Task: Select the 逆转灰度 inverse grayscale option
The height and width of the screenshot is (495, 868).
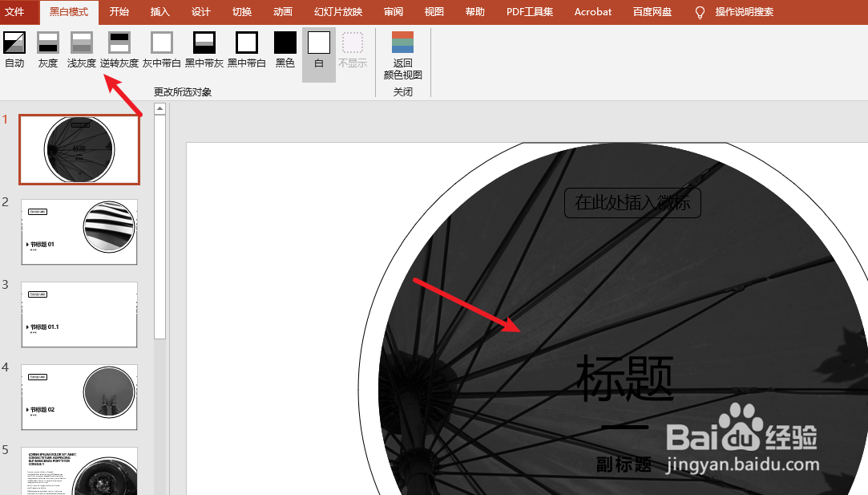Action: point(119,51)
